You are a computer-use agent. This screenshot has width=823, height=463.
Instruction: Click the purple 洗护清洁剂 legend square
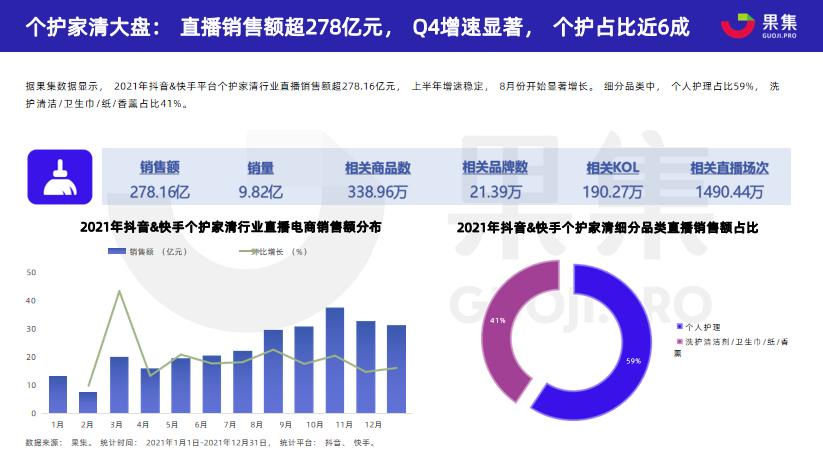tap(680, 341)
